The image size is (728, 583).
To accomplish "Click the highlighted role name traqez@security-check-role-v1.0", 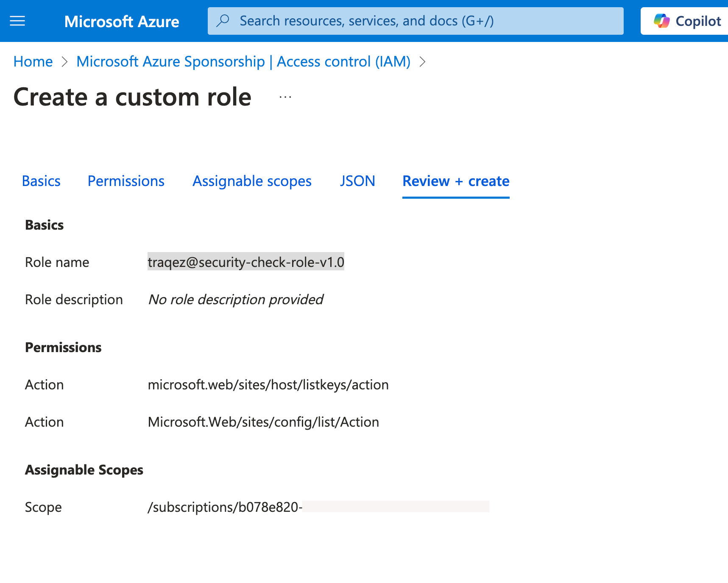I will (x=246, y=262).
